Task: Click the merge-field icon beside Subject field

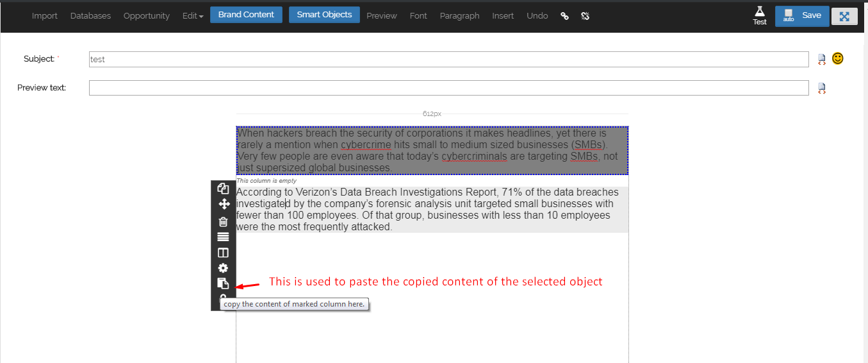Action: click(822, 60)
